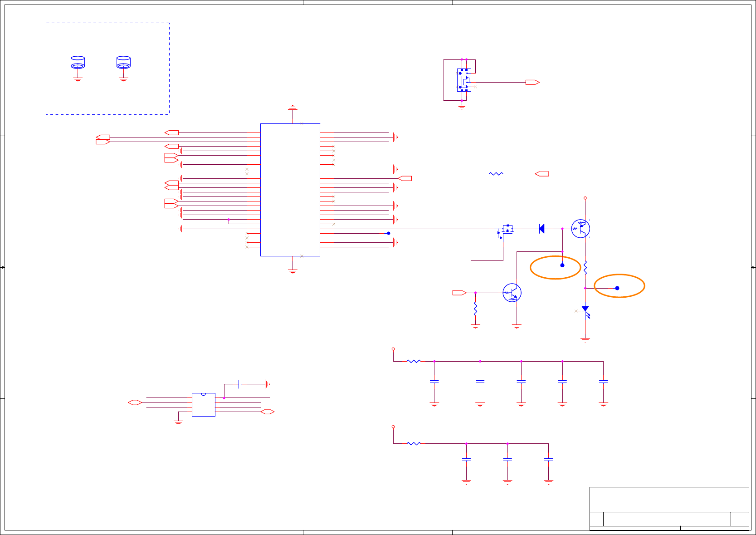Select the right cylinder symbol in the dashed box
Viewport: 756px width, 535px height.
123,63
